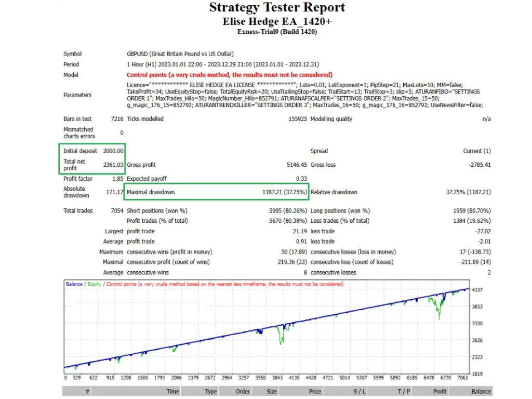Click the Strategy Tester Report title
Image resolution: width=532 pixels, height=399 pixels.
pyautogui.click(x=277, y=8)
